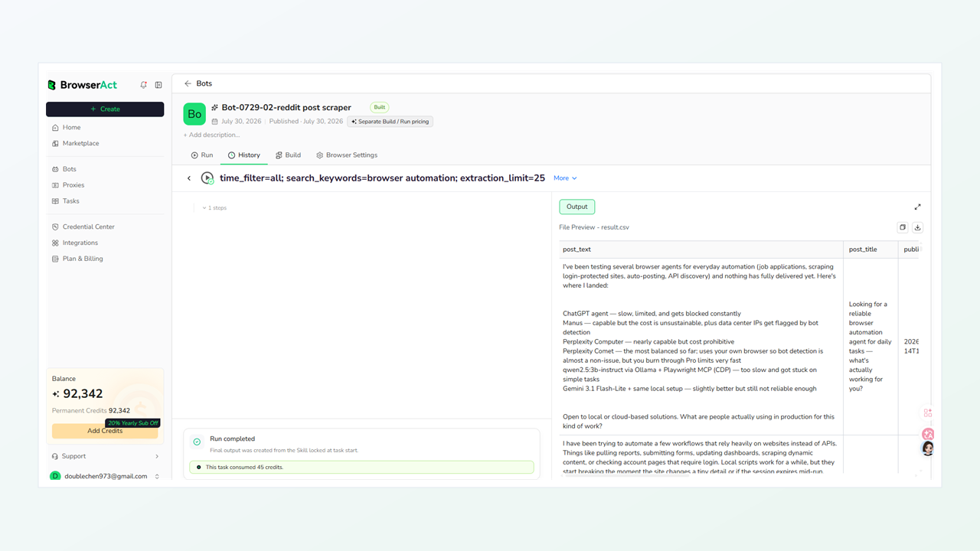Click the pink translate floating icon
The image size is (980, 551).
point(928,434)
